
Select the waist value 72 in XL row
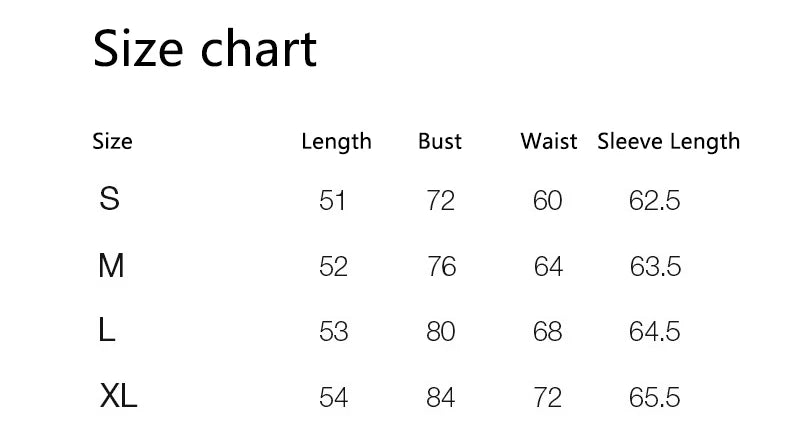[x=548, y=397]
